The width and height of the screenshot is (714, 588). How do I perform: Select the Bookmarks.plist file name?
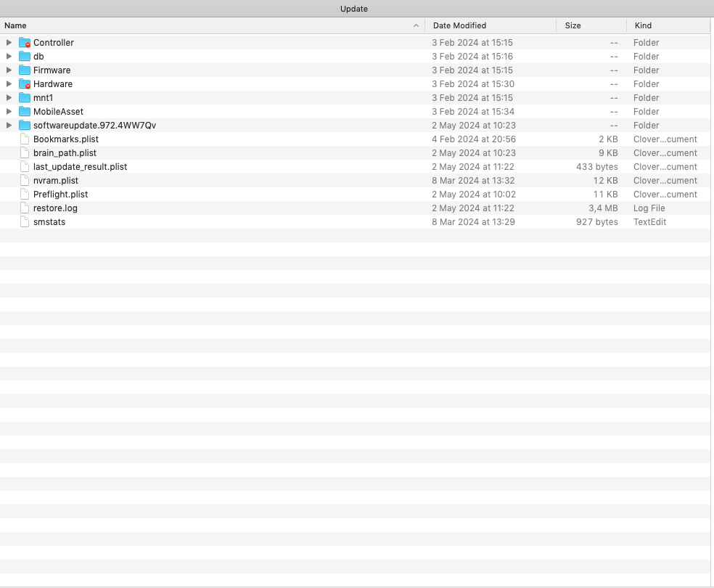click(66, 139)
